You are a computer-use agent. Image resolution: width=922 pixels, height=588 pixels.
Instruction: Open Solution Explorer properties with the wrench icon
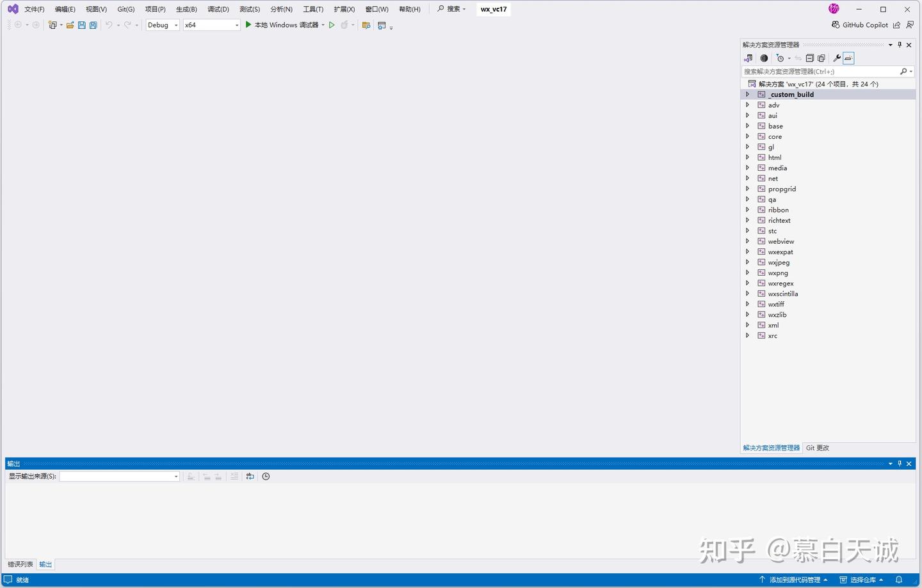click(837, 58)
